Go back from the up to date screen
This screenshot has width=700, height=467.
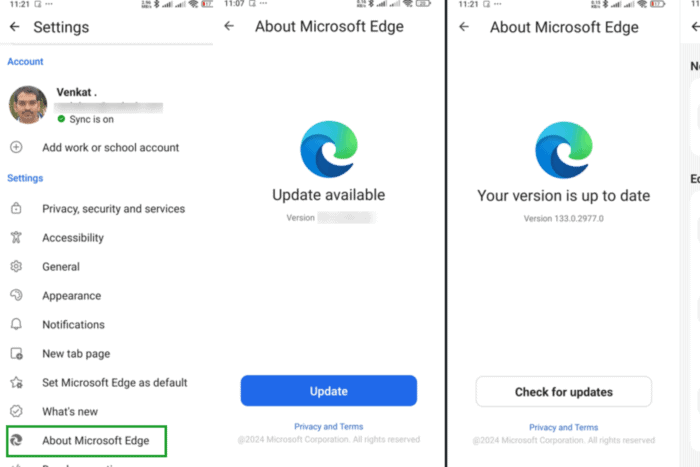464,27
